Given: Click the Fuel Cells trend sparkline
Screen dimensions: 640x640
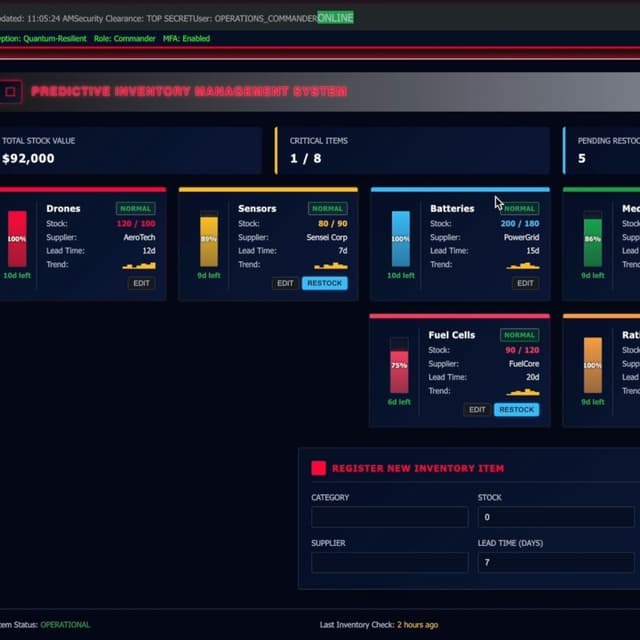Looking at the screenshot, I should pos(523,393).
